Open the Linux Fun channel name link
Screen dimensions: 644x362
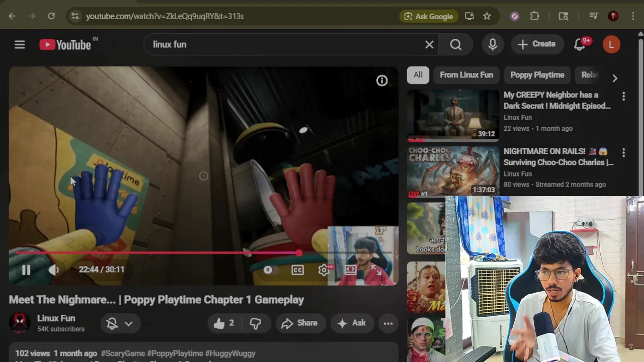tap(56, 318)
